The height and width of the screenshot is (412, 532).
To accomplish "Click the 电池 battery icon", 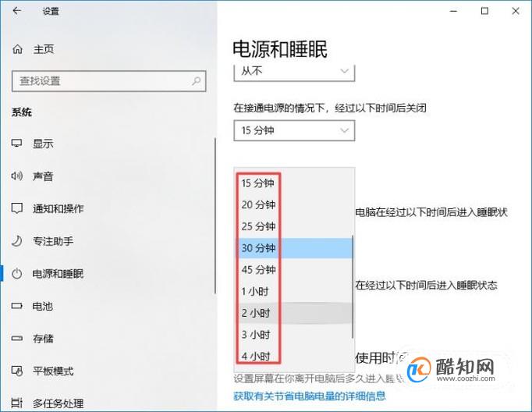I will [x=17, y=306].
